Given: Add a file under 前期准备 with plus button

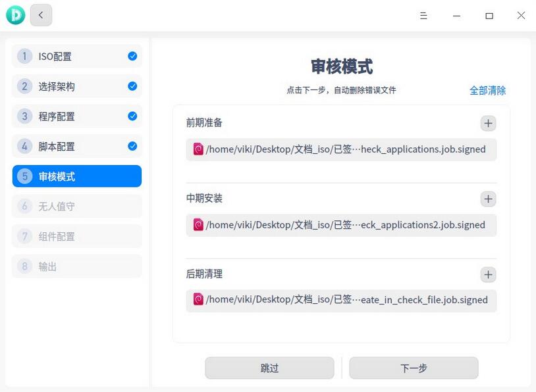Looking at the screenshot, I should click(x=488, y=123).
